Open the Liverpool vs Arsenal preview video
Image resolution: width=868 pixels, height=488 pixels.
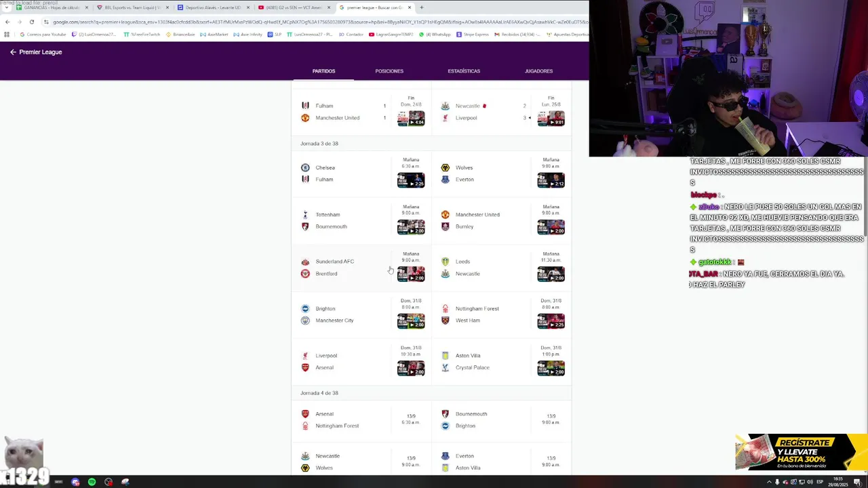point(411,368)
